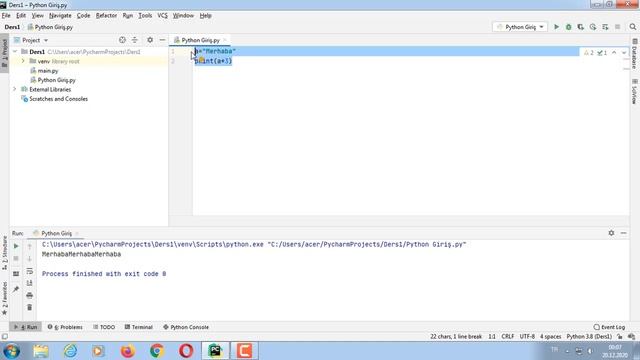Run Python Giriş with the green play button

click(556, 27)
